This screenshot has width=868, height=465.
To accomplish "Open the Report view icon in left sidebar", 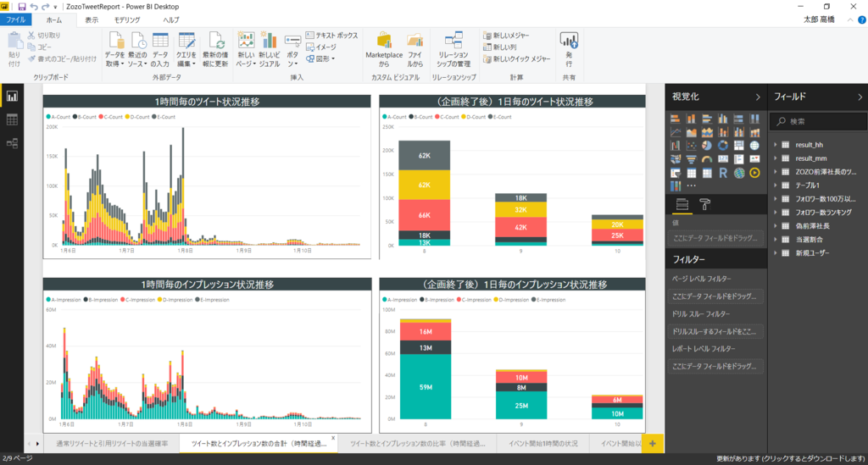I will (12, 97).
